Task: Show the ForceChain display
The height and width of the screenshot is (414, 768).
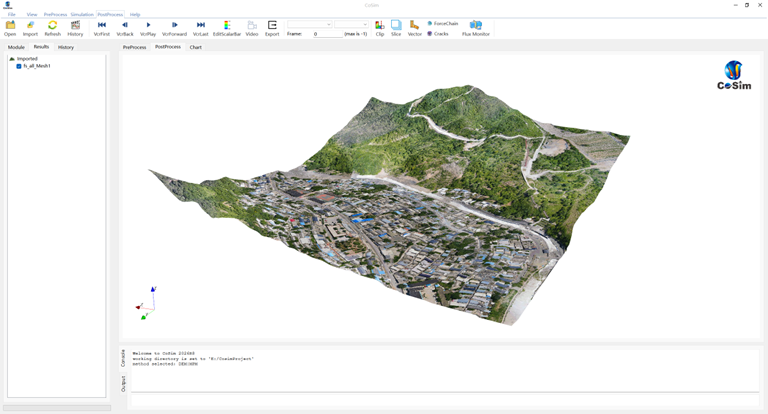Action: (x=443, y=24)
